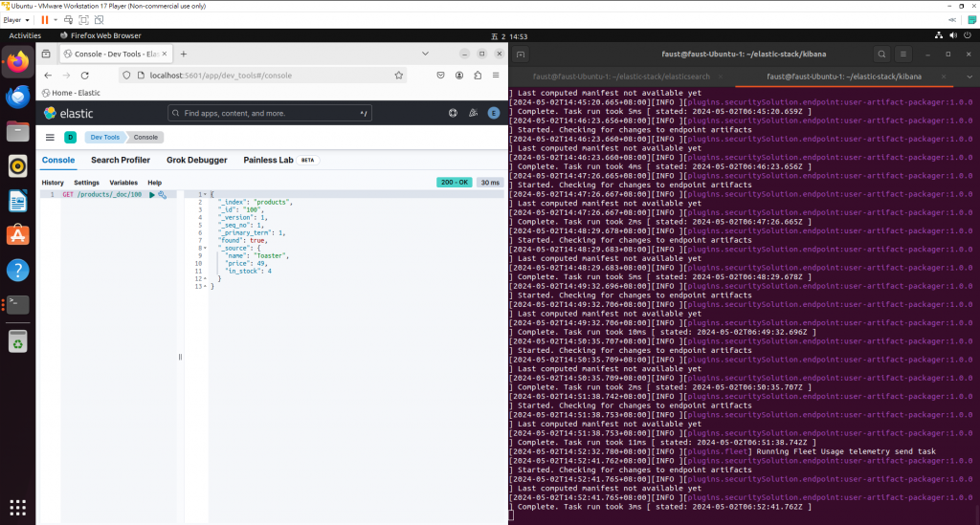The image size is (980, 525).
Task: Open Firefox recent browsing view icon
Action: coord(46,55)
